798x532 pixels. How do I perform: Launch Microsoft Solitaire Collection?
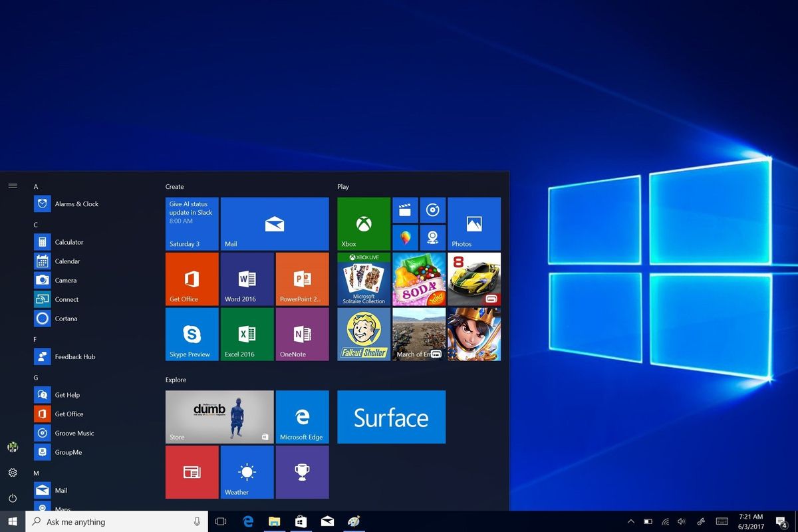362,279
